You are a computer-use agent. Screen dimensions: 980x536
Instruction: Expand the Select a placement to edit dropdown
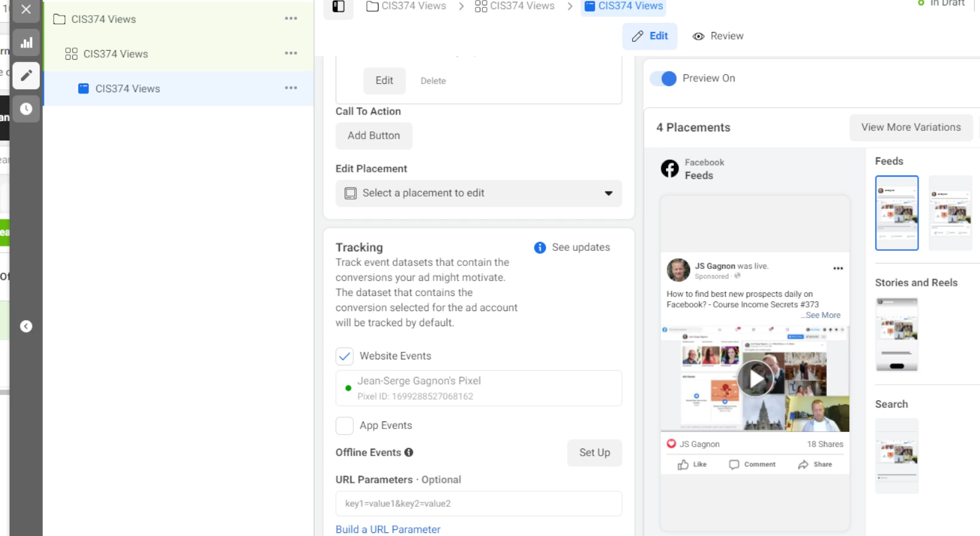(479, 194)
